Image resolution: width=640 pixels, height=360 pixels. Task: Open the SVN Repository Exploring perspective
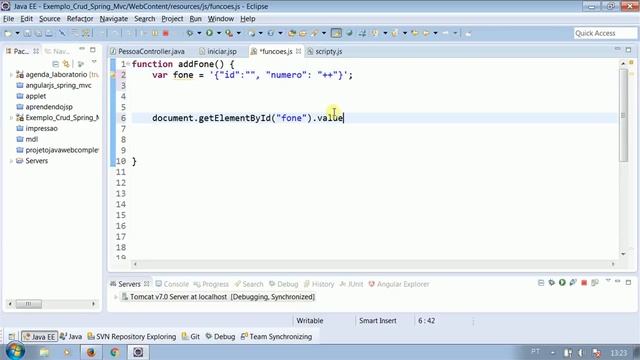coord(131,337)
